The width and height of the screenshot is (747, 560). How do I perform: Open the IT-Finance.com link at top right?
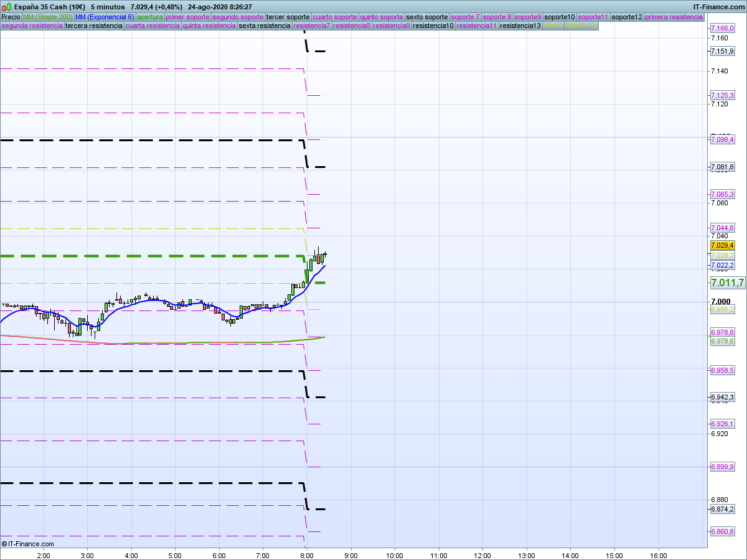pos(719,7)
